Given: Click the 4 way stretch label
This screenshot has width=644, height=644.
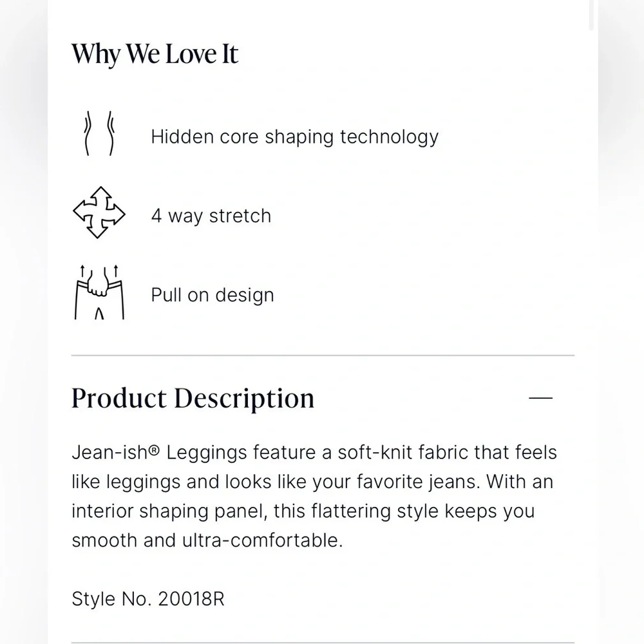Looking at the screenshot, I should pyautogui.click(x=211, y=216).
